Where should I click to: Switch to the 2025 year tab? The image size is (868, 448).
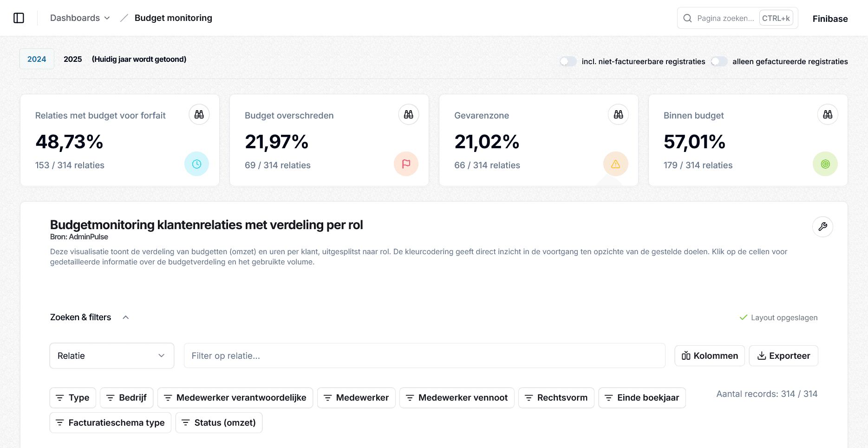point(72,59)
